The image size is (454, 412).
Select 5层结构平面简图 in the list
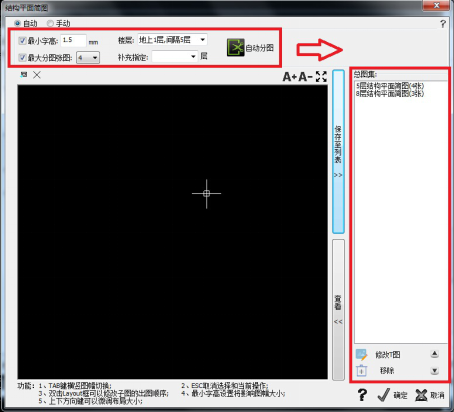pos(390,86)
